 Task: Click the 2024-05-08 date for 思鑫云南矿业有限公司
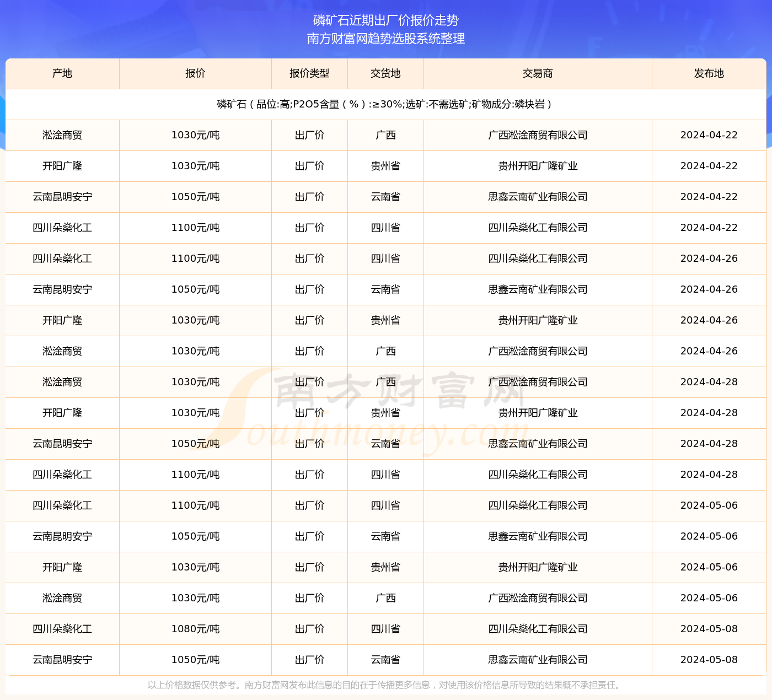[709, 660]
